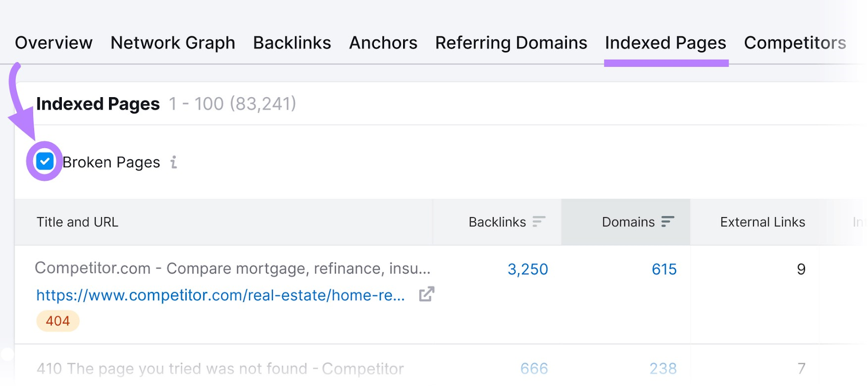Open the Broken Pages info tooltip
868x387 pixels.
[173, 162]
